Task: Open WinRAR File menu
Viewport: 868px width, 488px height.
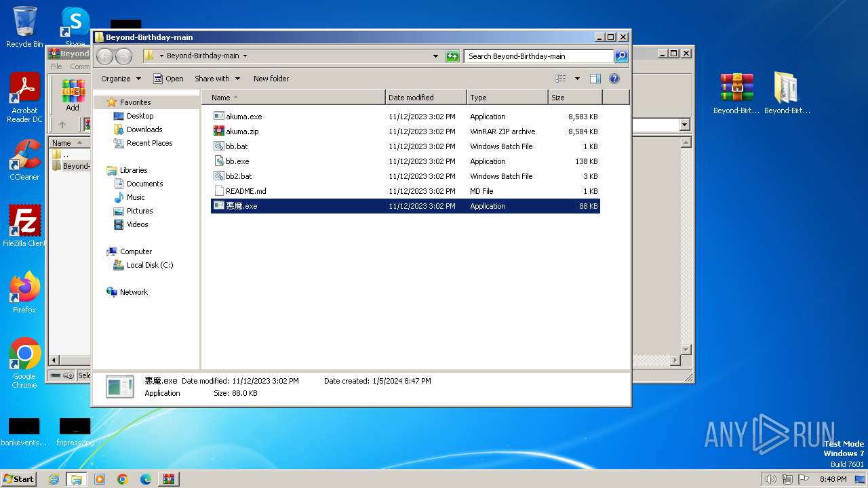Action: tap(56, 66)
